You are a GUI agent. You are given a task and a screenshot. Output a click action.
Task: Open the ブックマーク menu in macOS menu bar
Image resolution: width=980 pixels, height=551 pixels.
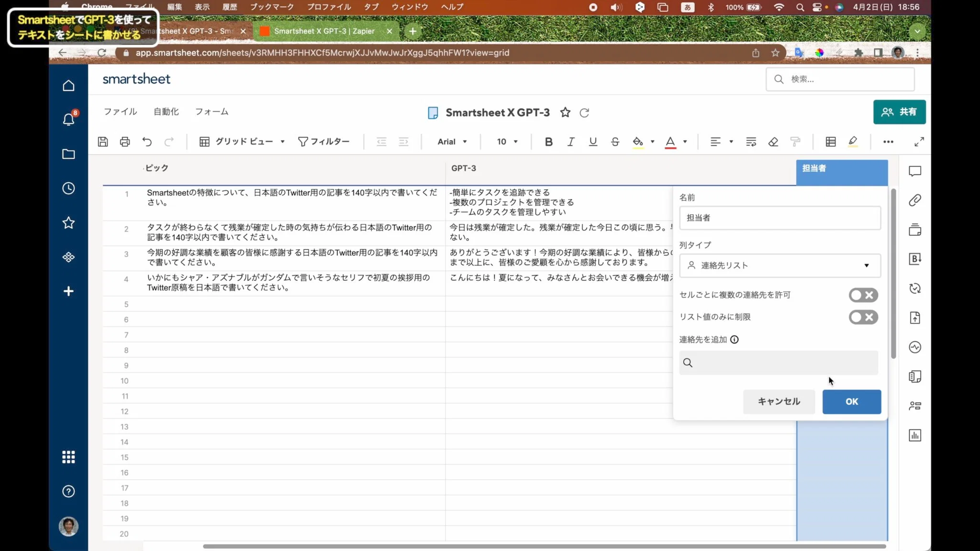272,7
